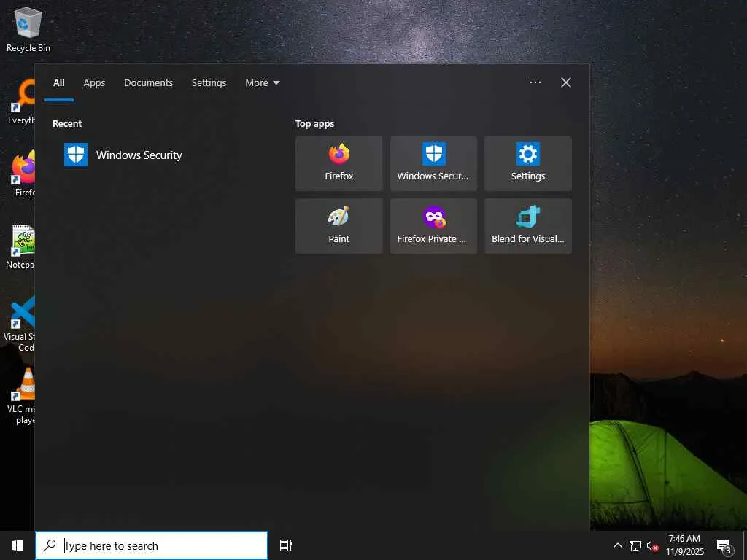The width and height of the screenshot is (747, 560).
Task: Select the Firefox desktop shortcut
Action: [x=23, y=174]
